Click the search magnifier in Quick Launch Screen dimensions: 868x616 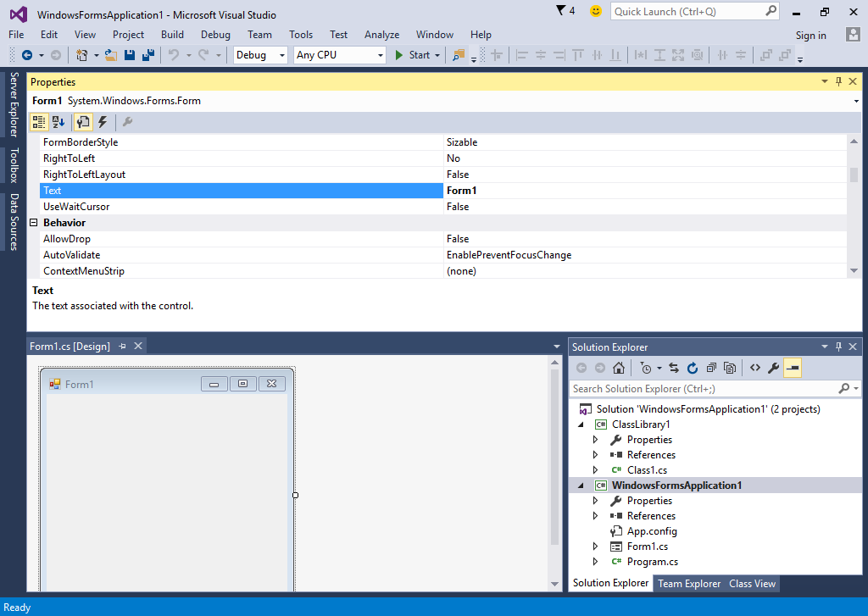coord(771,11)
